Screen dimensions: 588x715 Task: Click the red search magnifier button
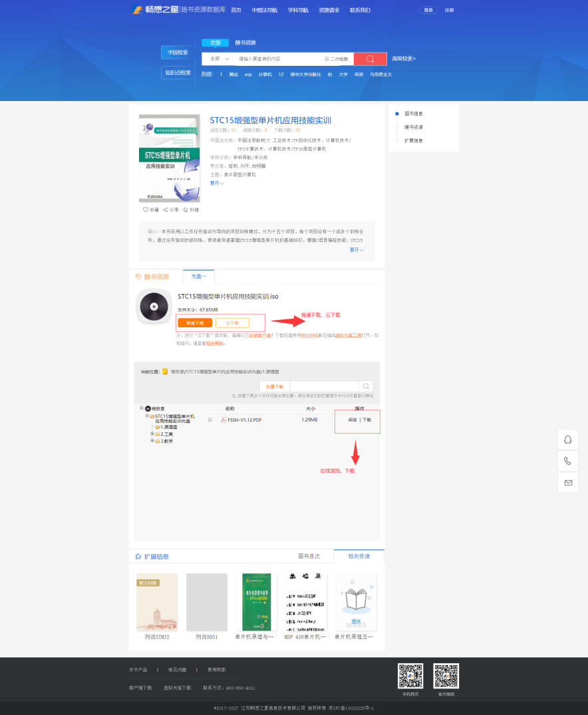pos(370,59)
